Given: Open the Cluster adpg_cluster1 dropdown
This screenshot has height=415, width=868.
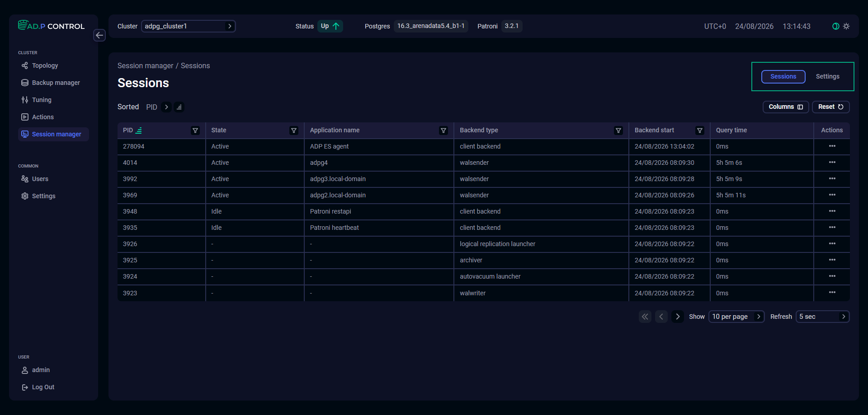Looking at the screenshot, I should [x=189, y=26].
